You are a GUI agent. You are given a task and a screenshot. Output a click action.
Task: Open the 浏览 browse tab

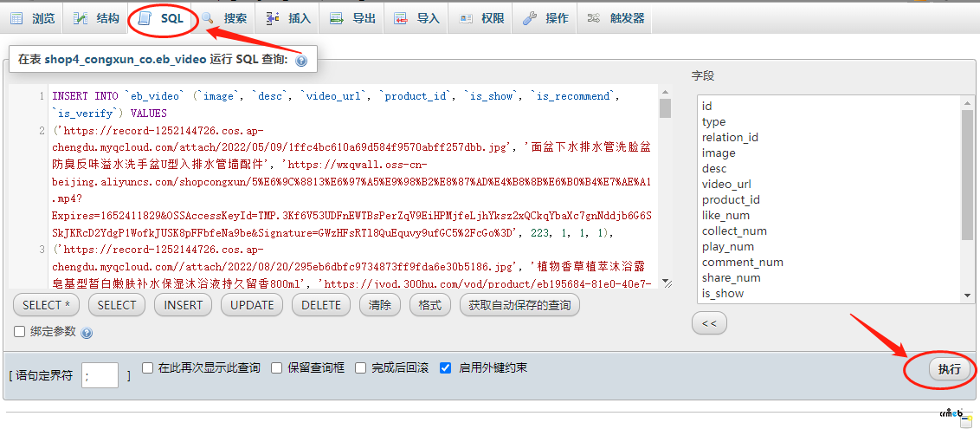(32, 19)
